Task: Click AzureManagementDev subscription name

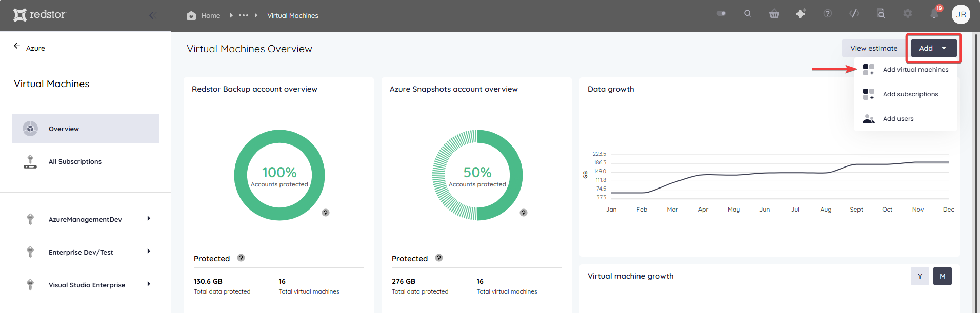Action: (85, 219)
